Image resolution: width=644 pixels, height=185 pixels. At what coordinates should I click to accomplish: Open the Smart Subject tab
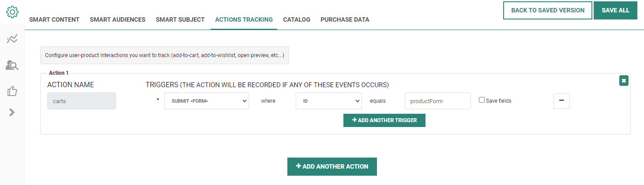[180, 19]
